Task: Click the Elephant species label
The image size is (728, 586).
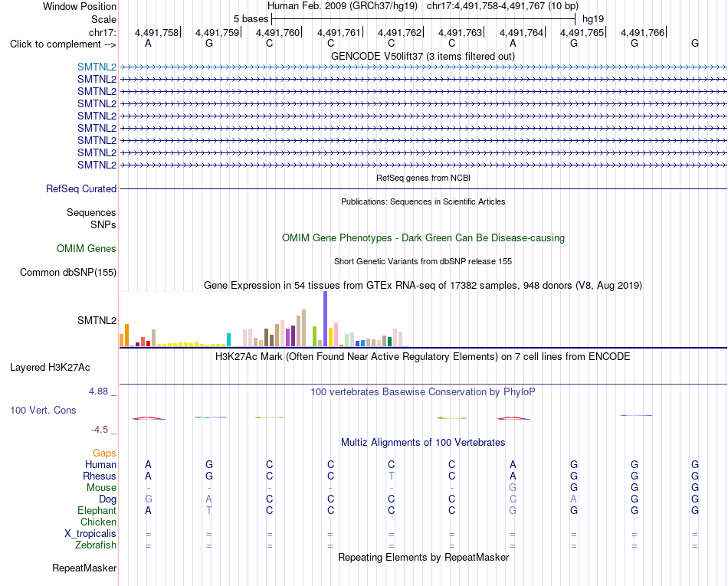Action: 97,511
